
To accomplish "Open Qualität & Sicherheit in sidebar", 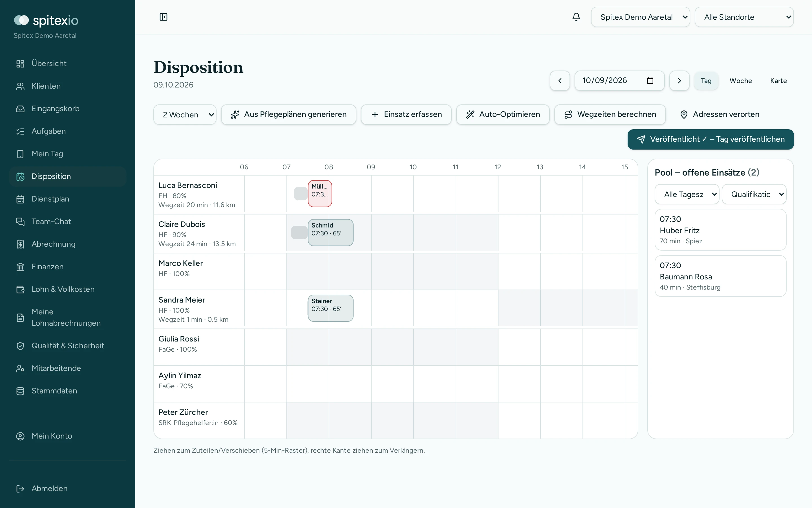I will pyautogui.click(x=67, y=345).
